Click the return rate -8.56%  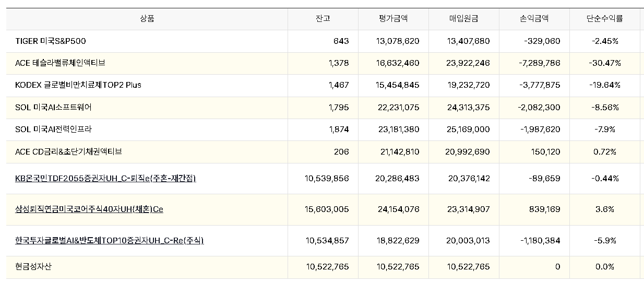(605, 107)
